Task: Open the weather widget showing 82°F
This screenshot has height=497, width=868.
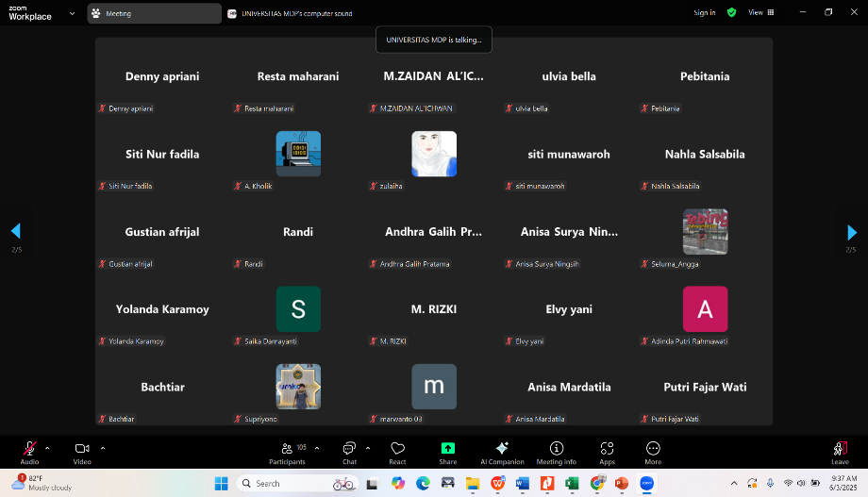Action: point(42,483)
